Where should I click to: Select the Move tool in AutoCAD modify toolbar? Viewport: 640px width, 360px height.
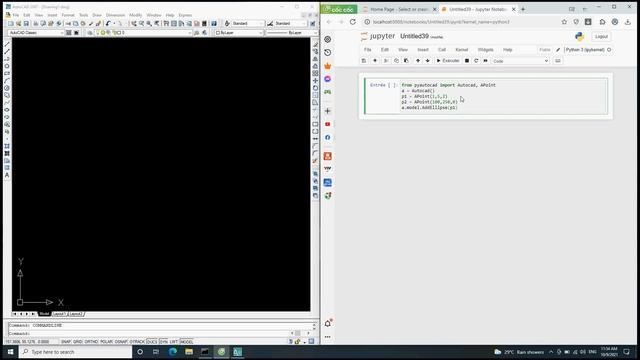pos(315,80)
